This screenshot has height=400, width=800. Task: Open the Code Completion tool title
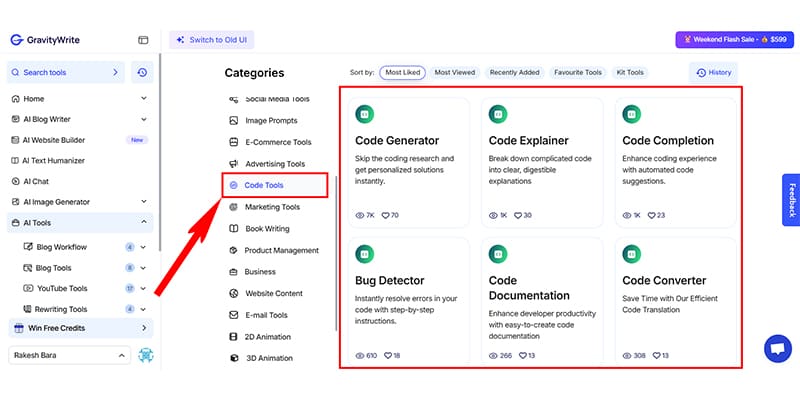[668, 140]
